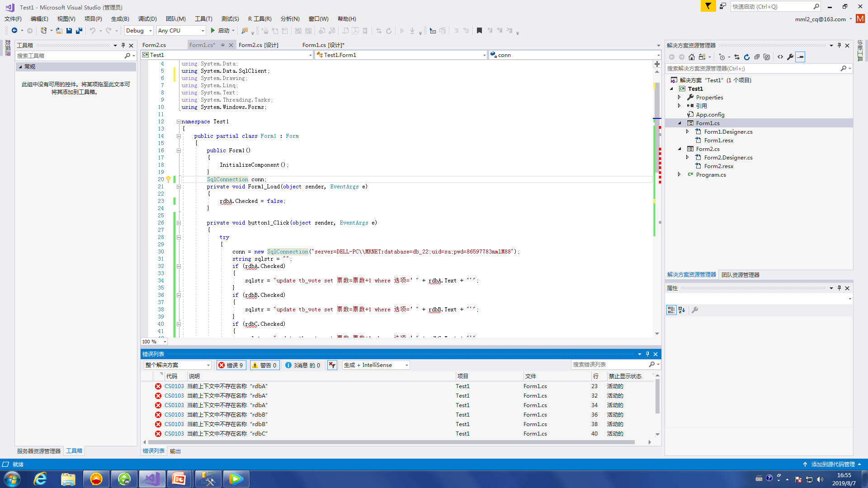Click Collapse All icon in Solution Explorer
This screenshot has width=868, height=488.
[757, 57]
